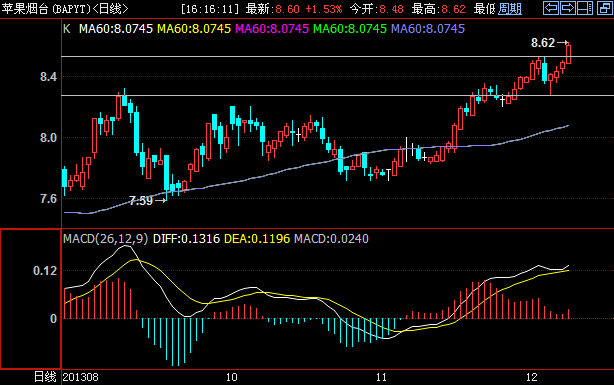This screenshot has width=614, height=385.
Task: Click the 苹果烟台 (BAPYT) title text
Action: click(46, 9)
